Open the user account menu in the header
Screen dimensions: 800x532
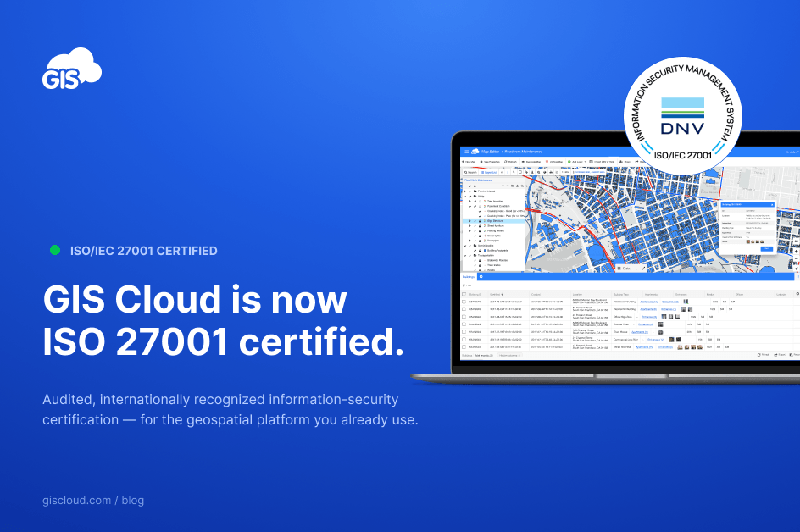(792, 152)
